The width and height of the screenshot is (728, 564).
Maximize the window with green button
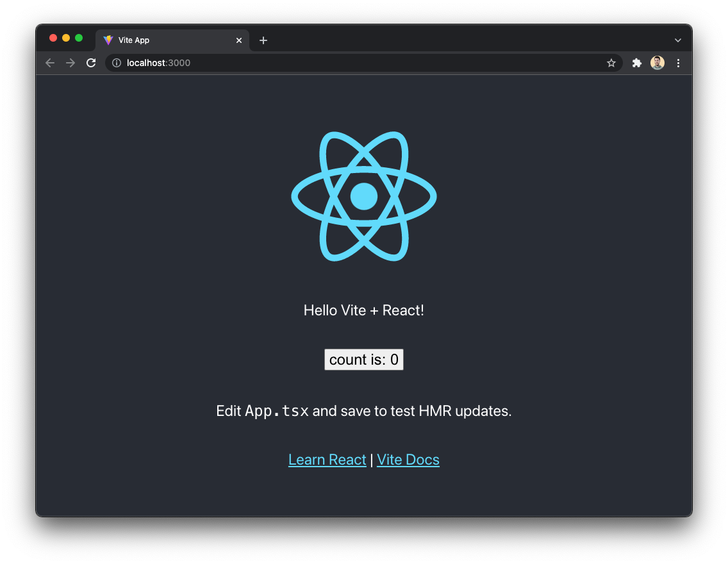click(79, 38)
